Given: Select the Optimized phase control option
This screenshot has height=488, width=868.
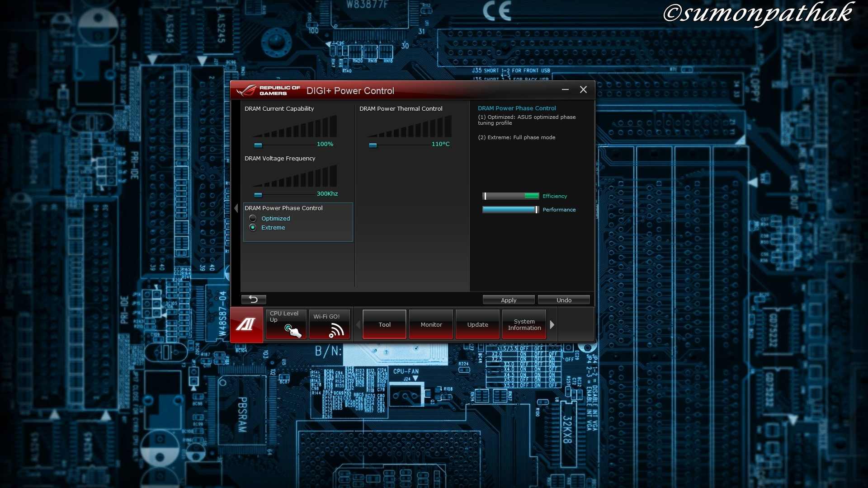Looking at the screenshot, I should pos(253,218).
